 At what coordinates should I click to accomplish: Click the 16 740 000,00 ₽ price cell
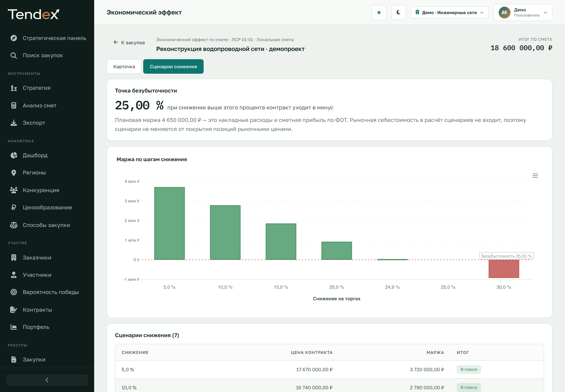(314, 387)
